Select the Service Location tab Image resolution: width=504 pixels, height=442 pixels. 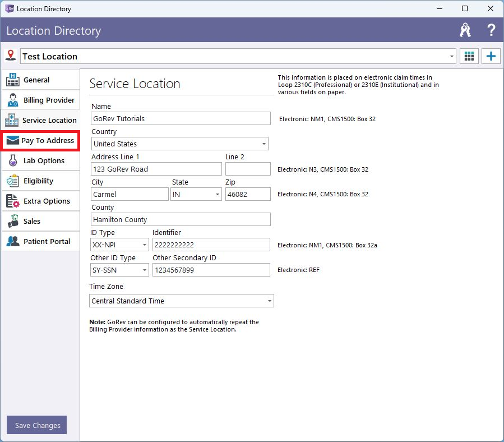click(41, 120)
